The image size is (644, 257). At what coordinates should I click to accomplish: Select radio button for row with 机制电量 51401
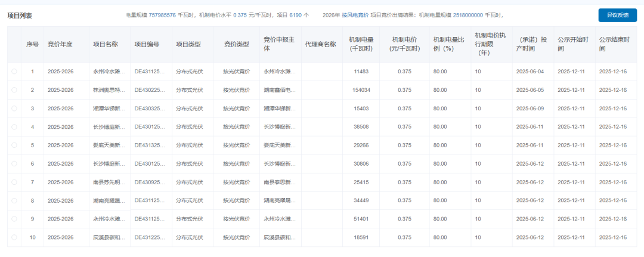coord(14,219)
